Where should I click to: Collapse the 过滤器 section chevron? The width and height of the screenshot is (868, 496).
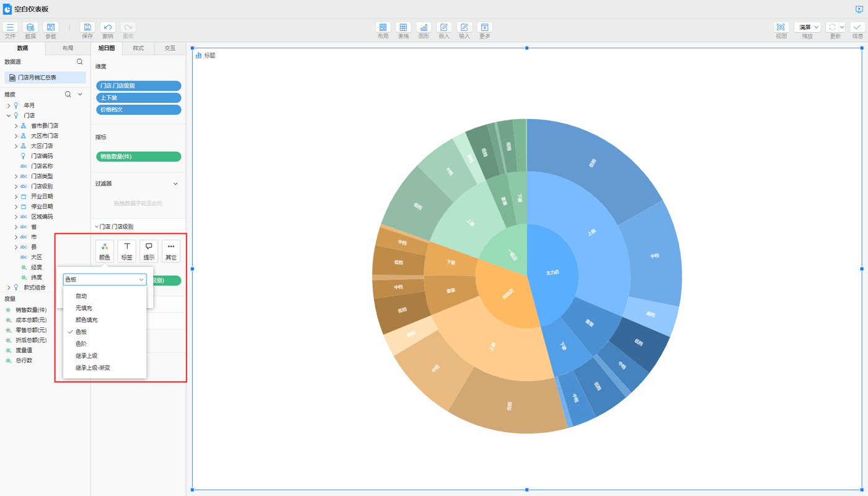[175, 184]
